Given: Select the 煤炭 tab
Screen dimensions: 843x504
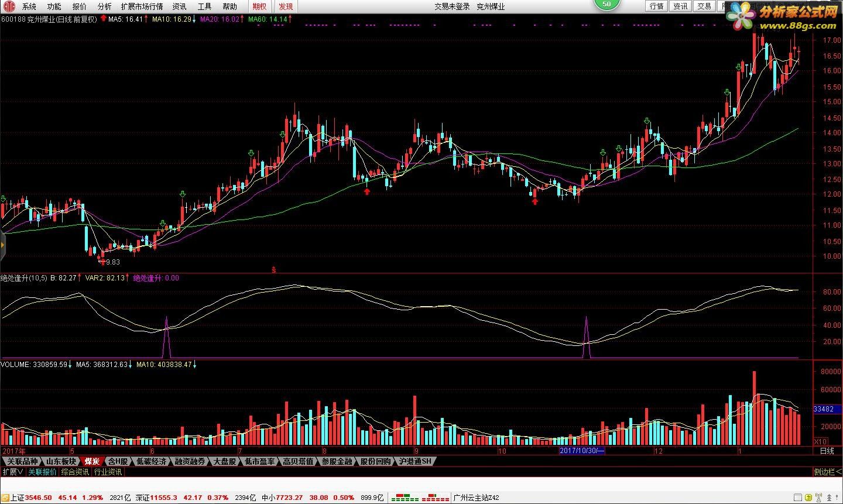Looking at the screenshot, I should click(x=92, y=461).
